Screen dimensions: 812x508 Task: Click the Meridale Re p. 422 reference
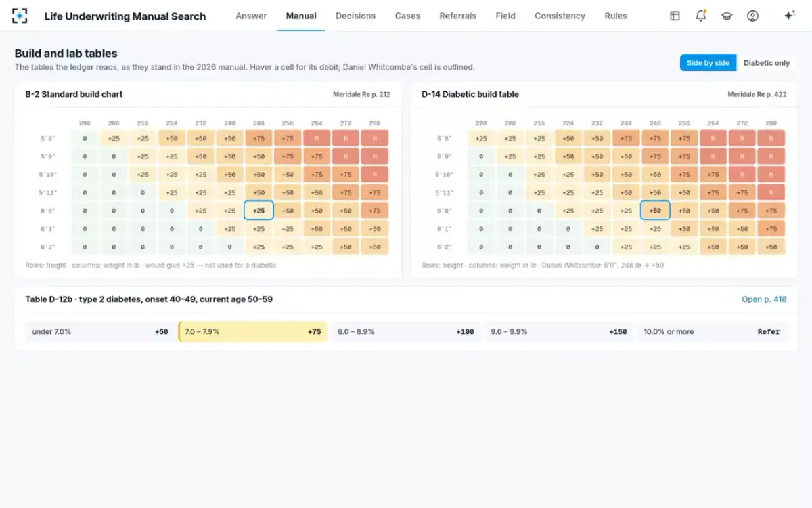point(757,95)
